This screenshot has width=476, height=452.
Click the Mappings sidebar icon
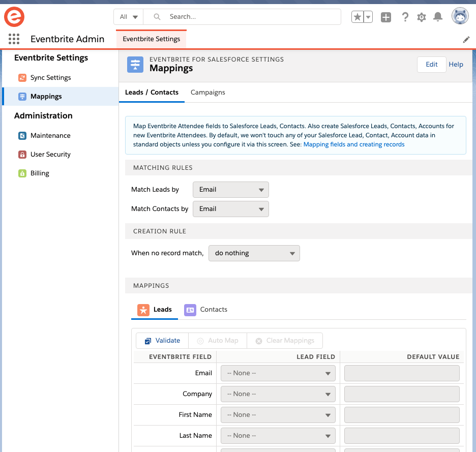tap(22, 97)
